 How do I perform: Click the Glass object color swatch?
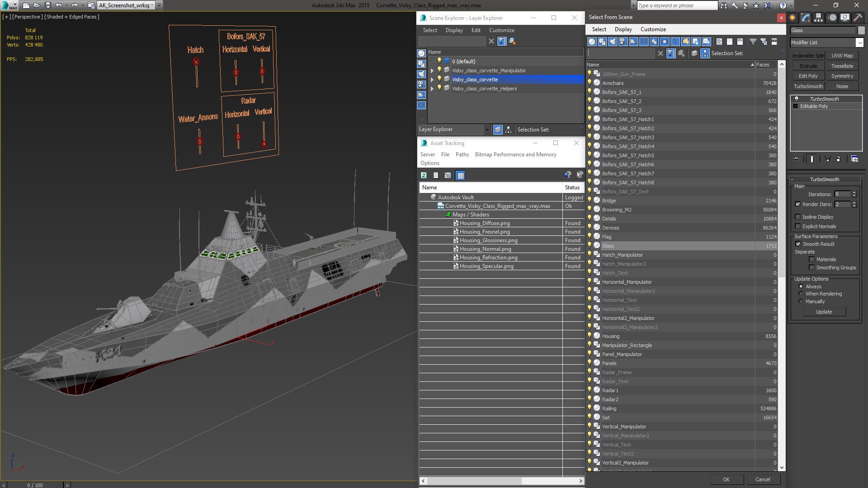(861, 30)
